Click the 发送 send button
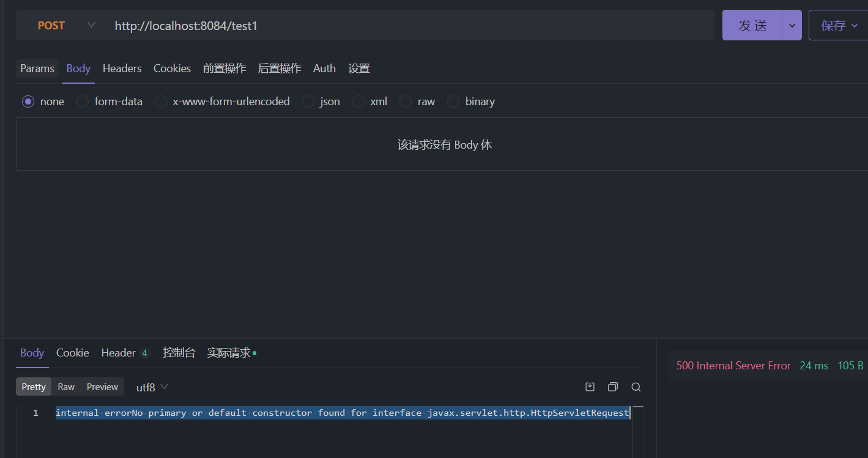The image size is (868, 458). coord(753,25)
